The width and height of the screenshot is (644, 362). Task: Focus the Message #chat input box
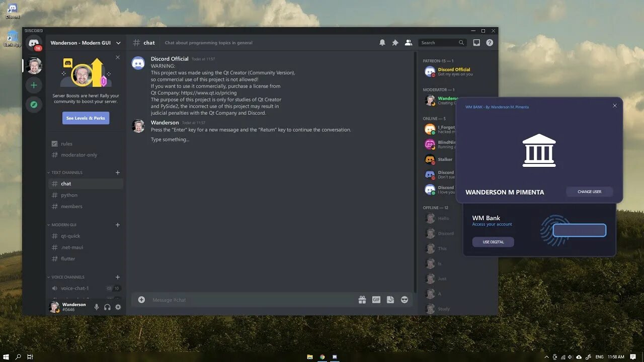252,300
